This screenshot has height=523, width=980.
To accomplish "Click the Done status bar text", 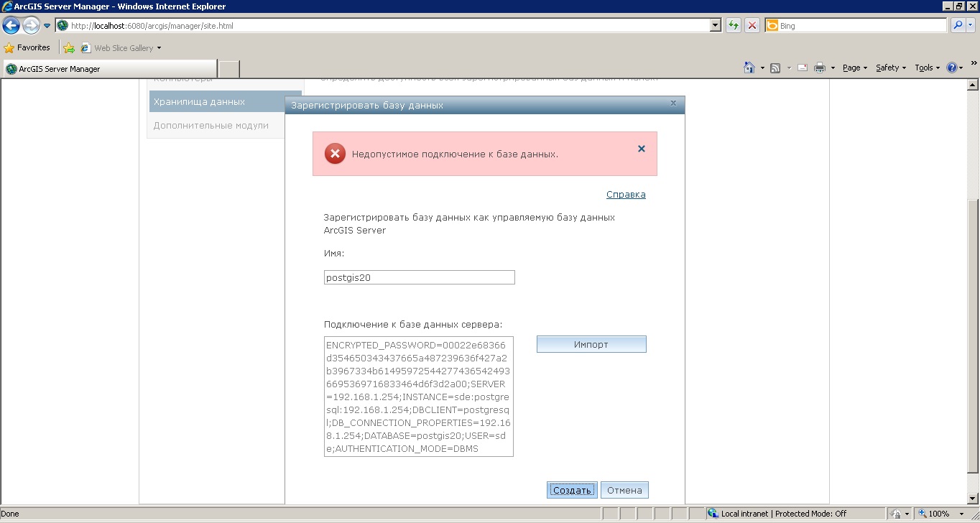I will [x=11, y=514].
